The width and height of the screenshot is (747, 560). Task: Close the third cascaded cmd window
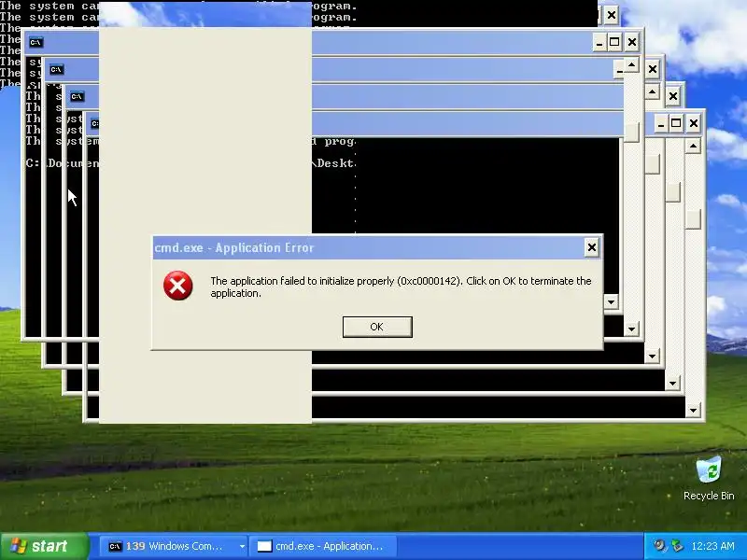[673, 97]
